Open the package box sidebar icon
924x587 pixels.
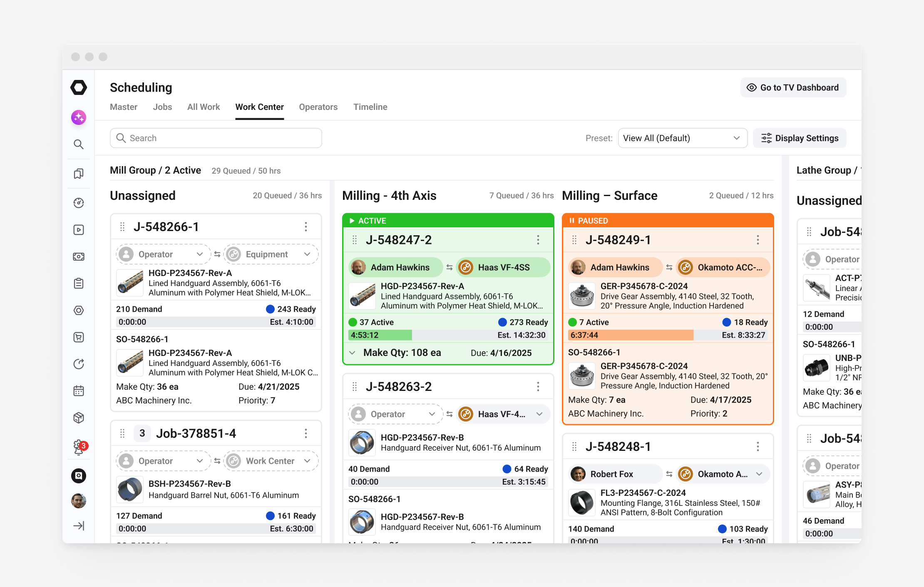click(79, 418)
